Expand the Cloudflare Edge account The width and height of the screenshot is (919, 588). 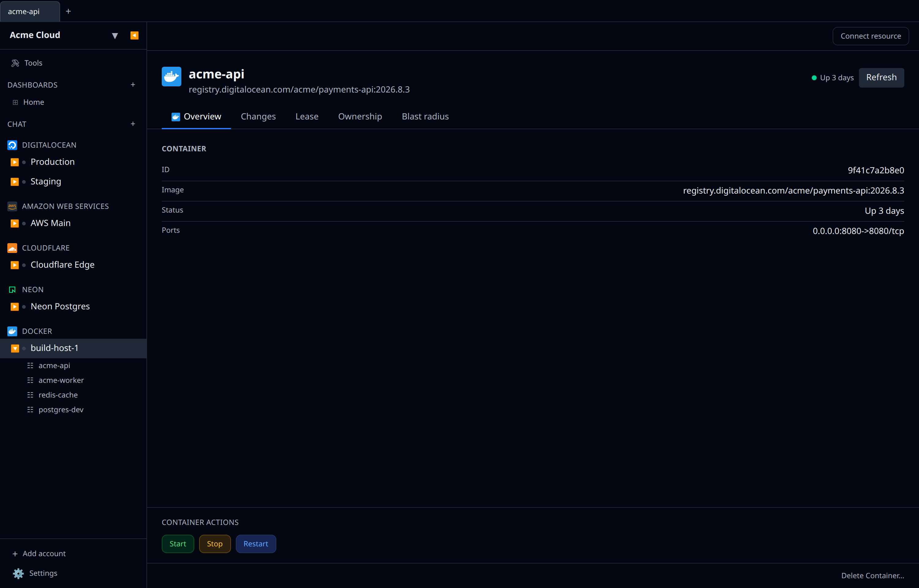click(x=14, y=265)
